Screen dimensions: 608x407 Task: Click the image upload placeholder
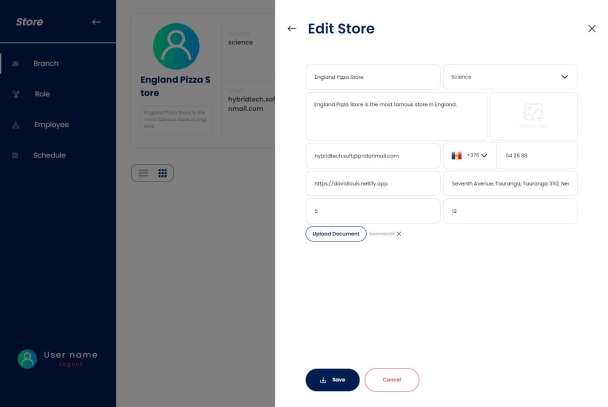(x=534, y=116)
